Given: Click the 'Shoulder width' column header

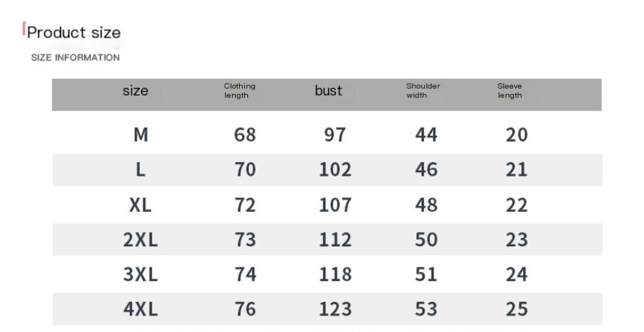Looking at the screenshot, I should [423, 91].
